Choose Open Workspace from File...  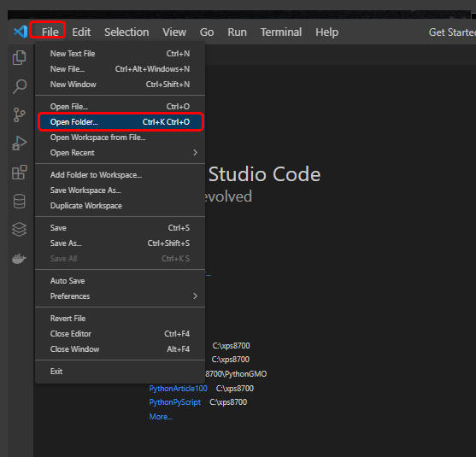[x=120, y=138]
